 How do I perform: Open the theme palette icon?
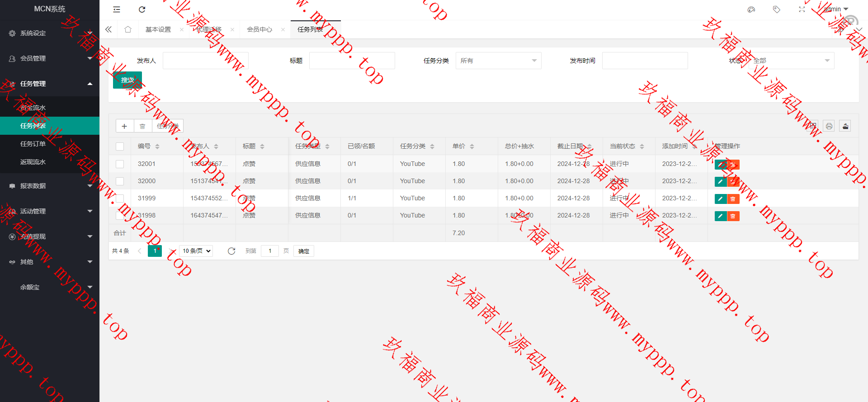point(751,9)
